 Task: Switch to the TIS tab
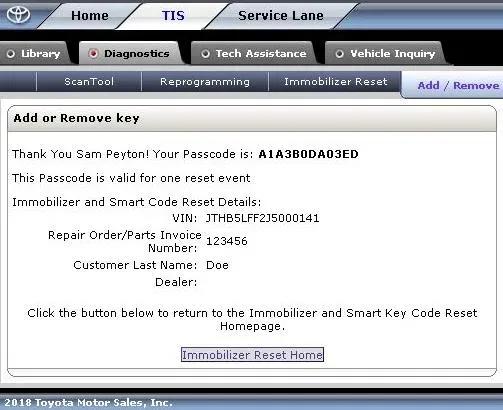point(173,16)
